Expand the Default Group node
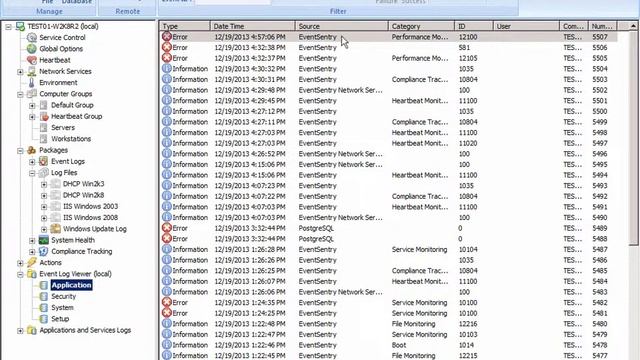The image size is (640, 360). coord(32,106)
